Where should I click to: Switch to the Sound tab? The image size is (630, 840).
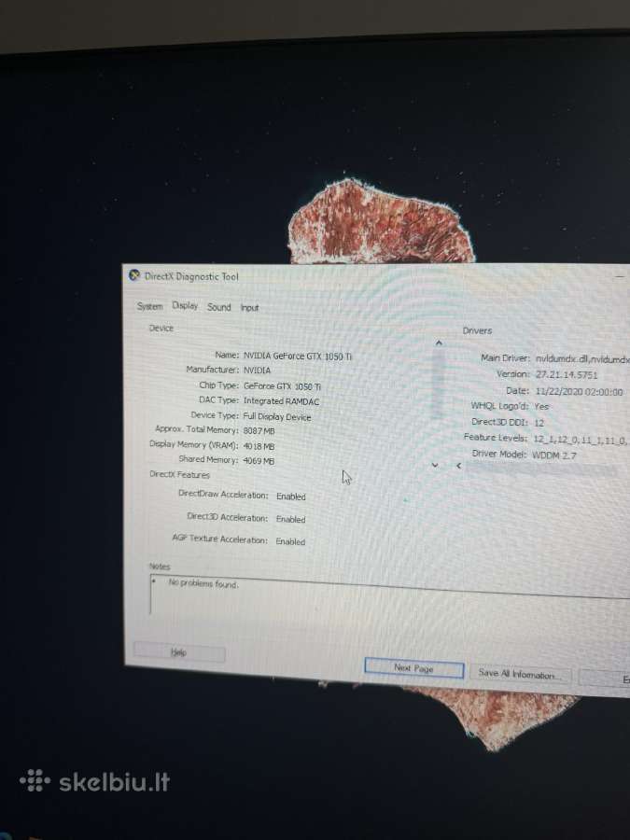click(x=218, y=307)
